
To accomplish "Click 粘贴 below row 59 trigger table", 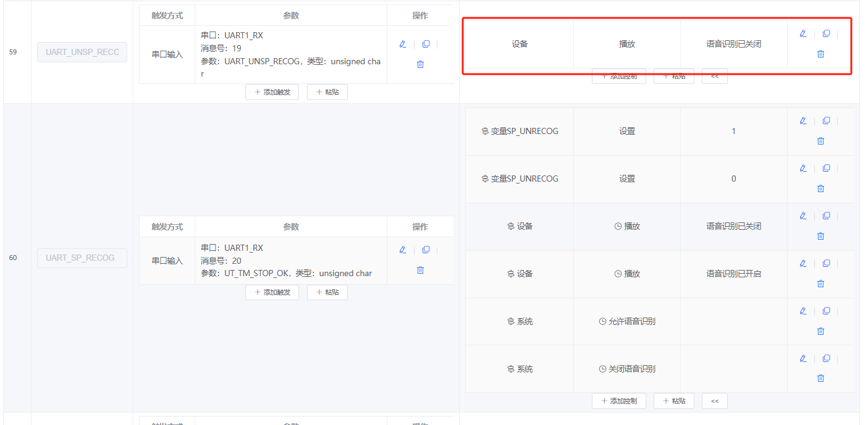I will point(327,91).
